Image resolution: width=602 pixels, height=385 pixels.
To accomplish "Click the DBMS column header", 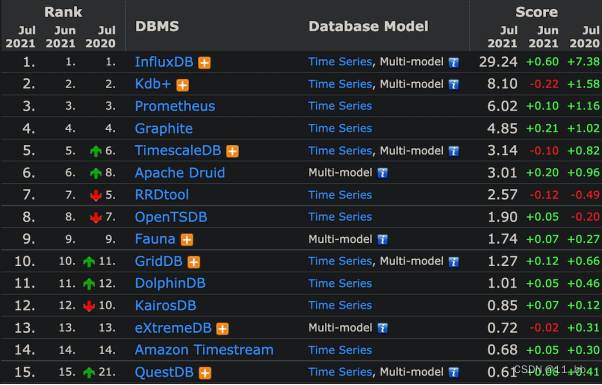I will click(157, 26).
